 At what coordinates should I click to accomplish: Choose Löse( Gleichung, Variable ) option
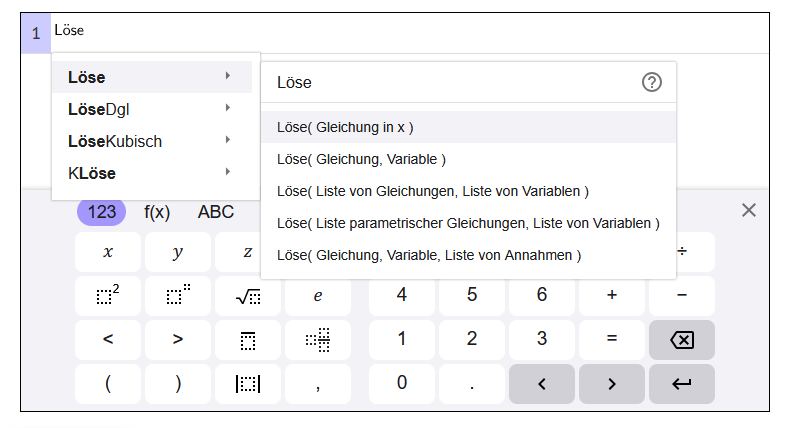click(361, 159)
